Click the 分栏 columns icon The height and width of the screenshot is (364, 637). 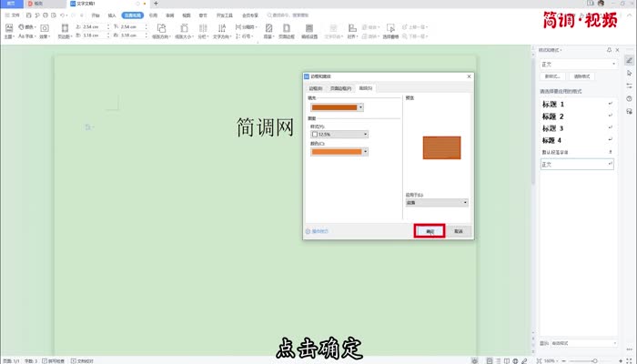click(x=200, y=31)
